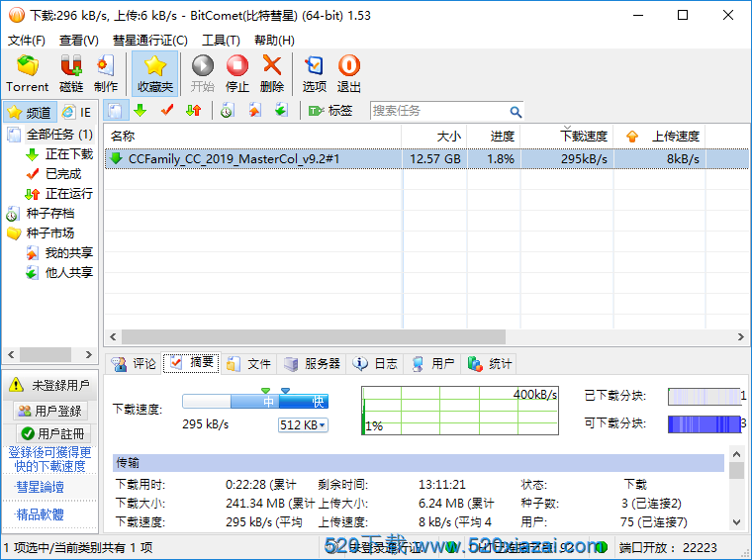The width and height of the screenshot is (752, 560).
Task: Open the 用户 peers tab
Action: (433, 364)
